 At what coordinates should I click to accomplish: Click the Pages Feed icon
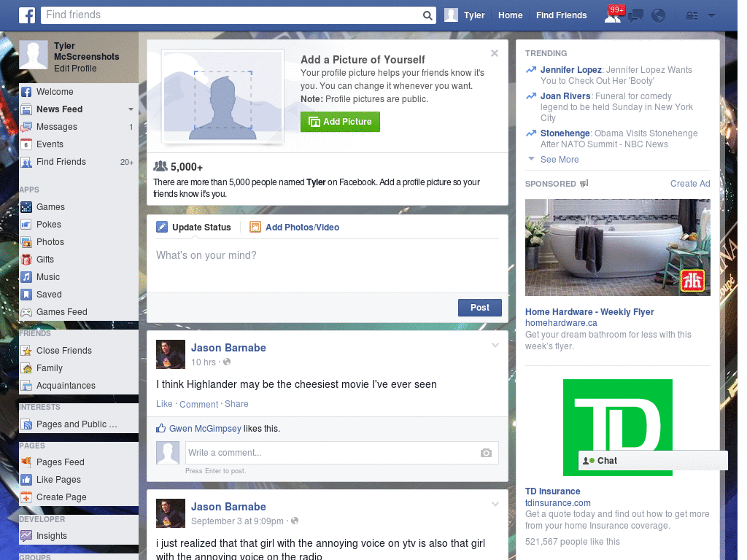(27, 462)
